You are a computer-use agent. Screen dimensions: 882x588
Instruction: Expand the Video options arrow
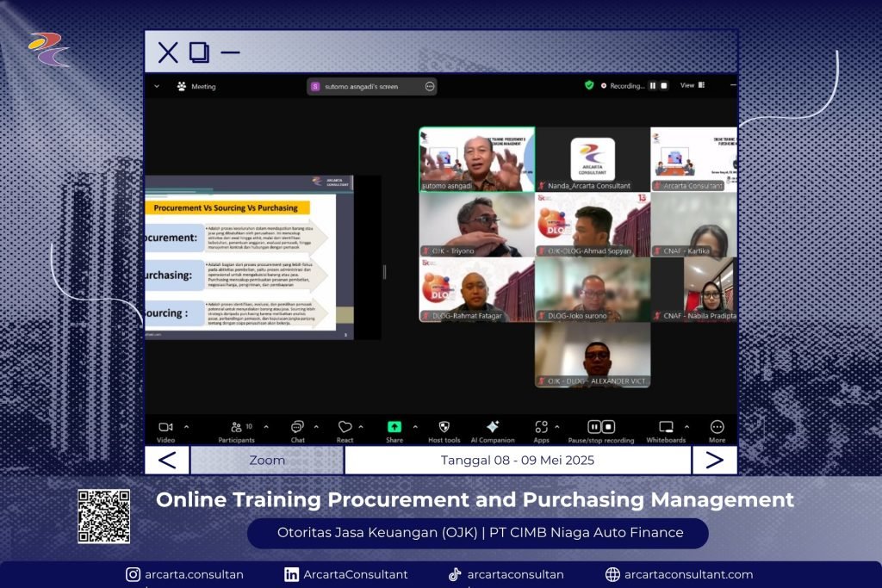tap(187, 426)
